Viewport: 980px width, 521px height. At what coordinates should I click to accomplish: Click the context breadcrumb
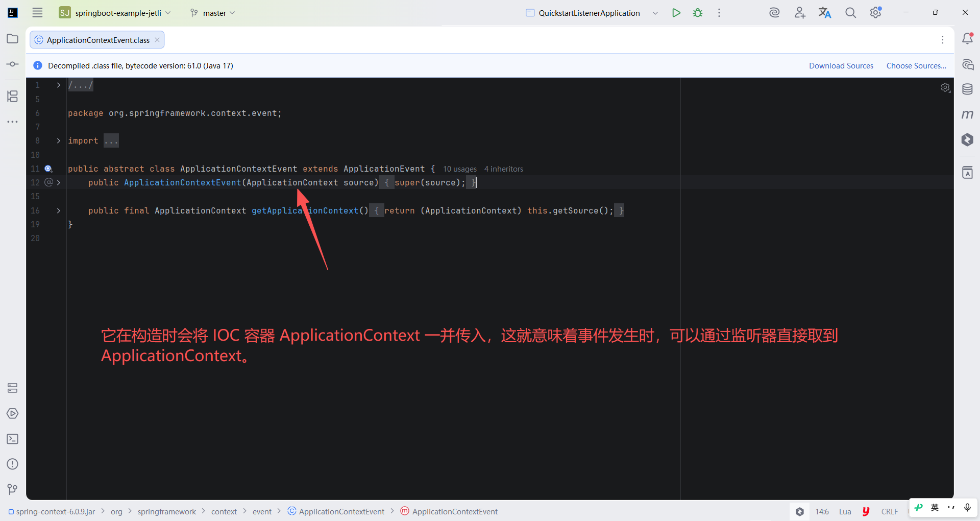click(224, 511)
